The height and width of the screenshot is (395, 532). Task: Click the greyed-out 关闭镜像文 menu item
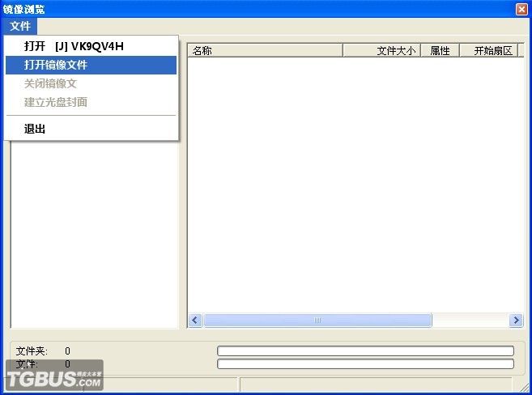pyautogui.click(x=50, y=83)
